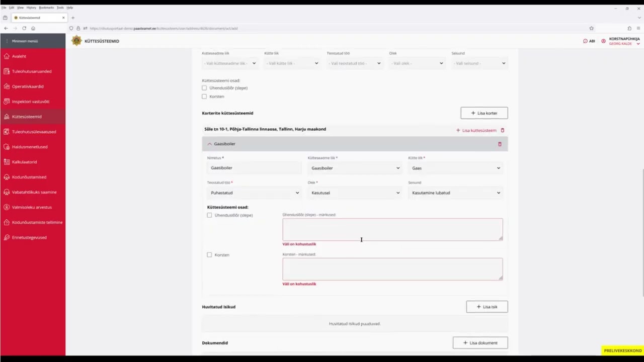Open Kütteseadme liik Gaasiboiler dropdown
Viewport: 644px width, 362px height.
coord(355,168)
